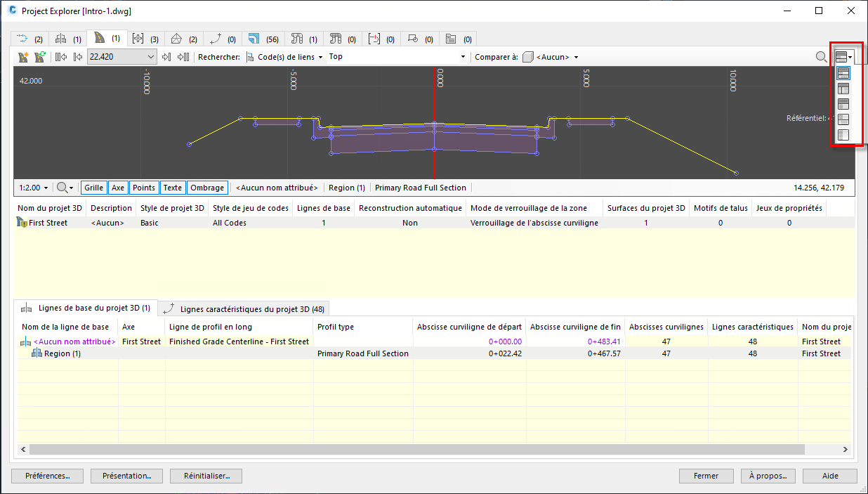868x494 pixels.
Task: Toggle the Grille display button
Action: [93, 188]
